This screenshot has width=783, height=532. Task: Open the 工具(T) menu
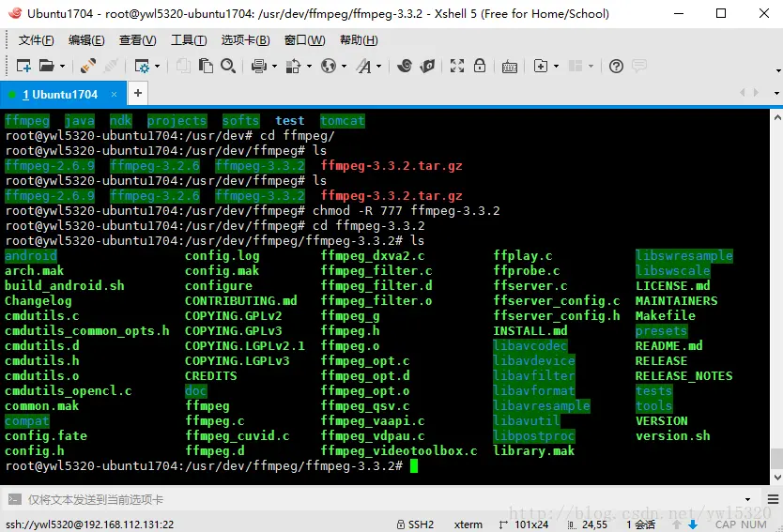(189, 40)
